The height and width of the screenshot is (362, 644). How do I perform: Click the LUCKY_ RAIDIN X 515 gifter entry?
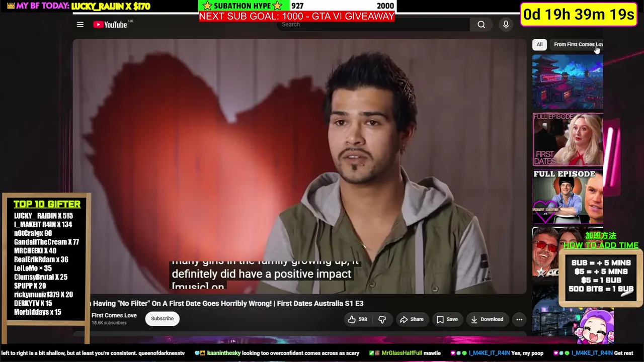43,216
